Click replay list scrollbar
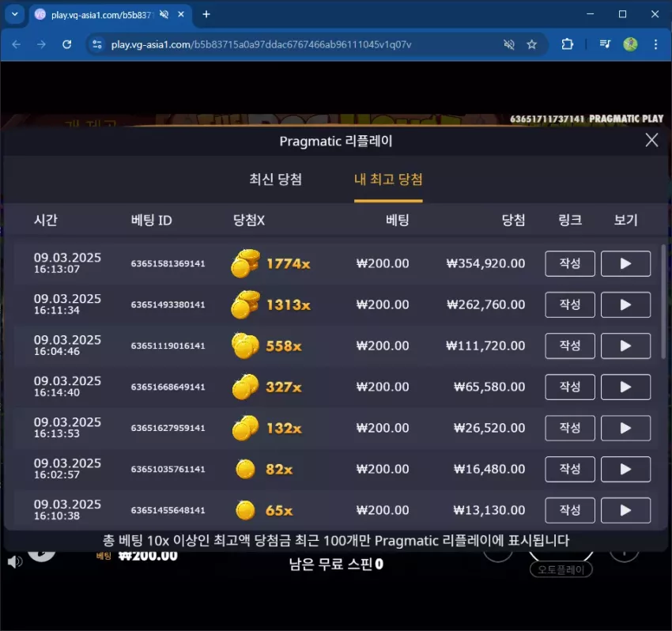Viewport: 672px width, 631px height. click(x=663, y=300)
